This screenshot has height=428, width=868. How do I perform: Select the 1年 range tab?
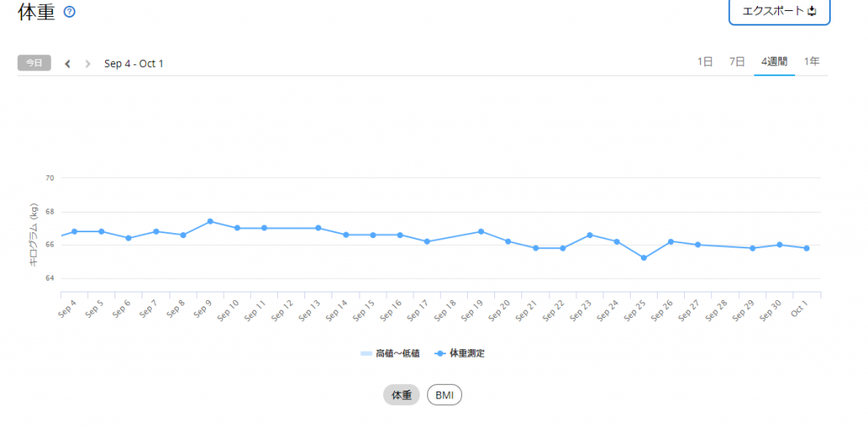tap(811, 61)
